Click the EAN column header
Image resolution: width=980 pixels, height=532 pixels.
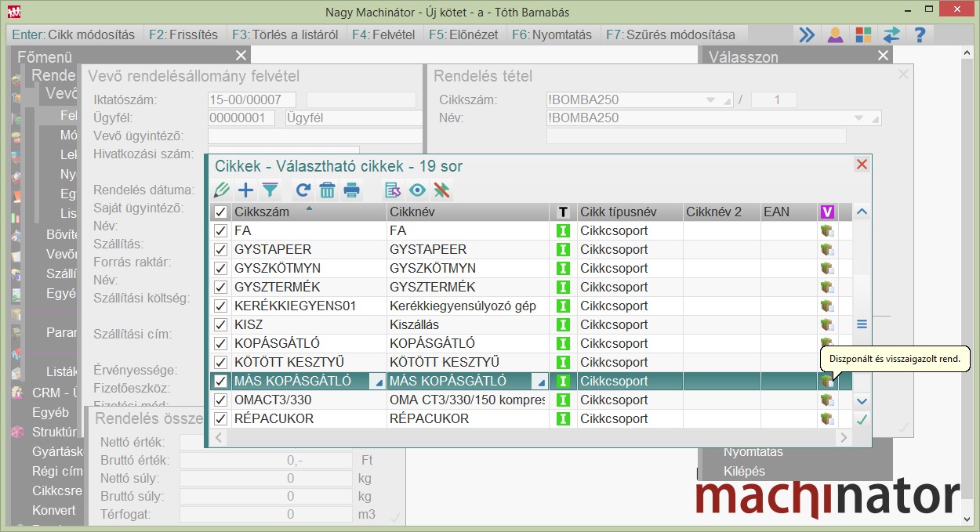pyautogui.click(x=789, y=212)
